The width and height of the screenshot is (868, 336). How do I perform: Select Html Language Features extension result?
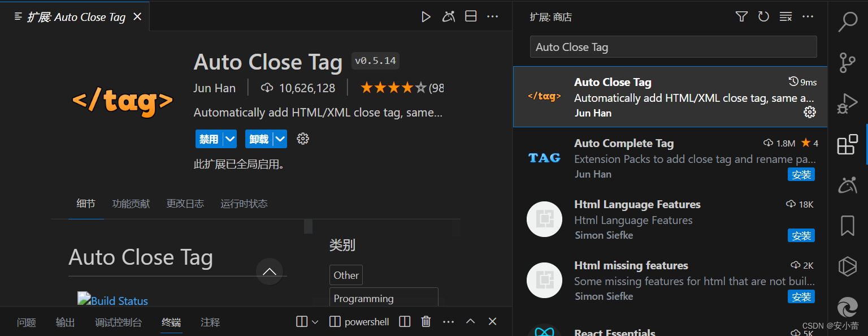coord(670,219)
